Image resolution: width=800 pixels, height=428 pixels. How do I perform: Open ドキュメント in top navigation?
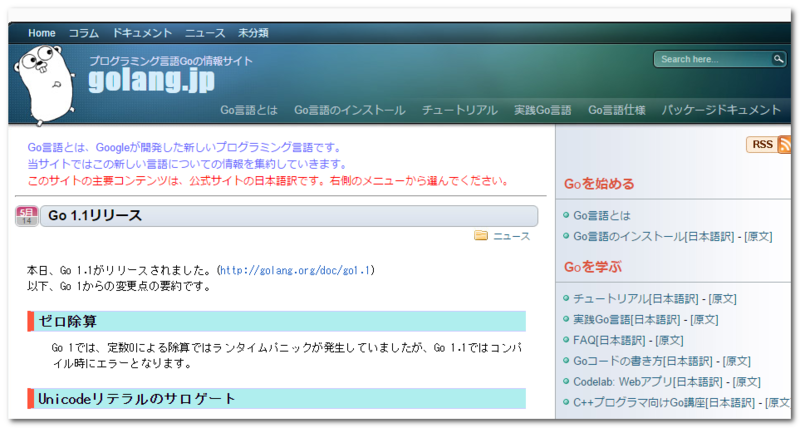tap(142, 33)
